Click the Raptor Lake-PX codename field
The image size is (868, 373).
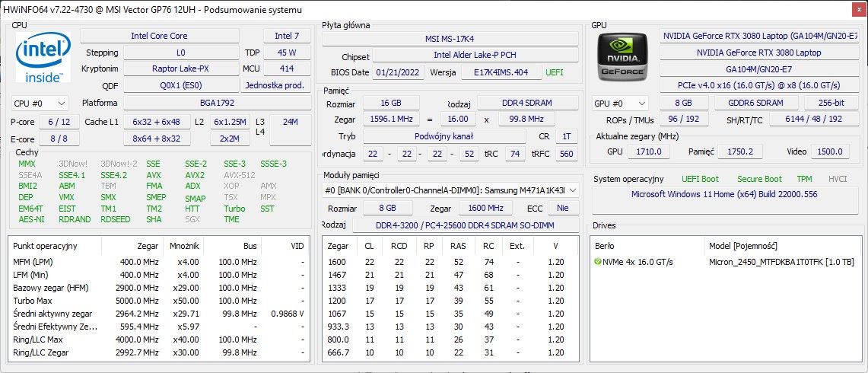[x=180, y=69]
